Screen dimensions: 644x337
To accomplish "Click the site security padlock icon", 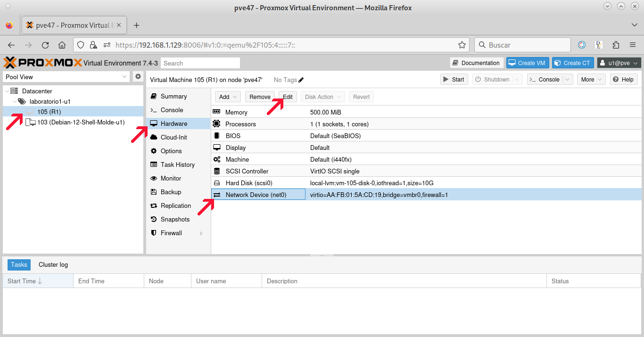I will click(x=93, y=45).
